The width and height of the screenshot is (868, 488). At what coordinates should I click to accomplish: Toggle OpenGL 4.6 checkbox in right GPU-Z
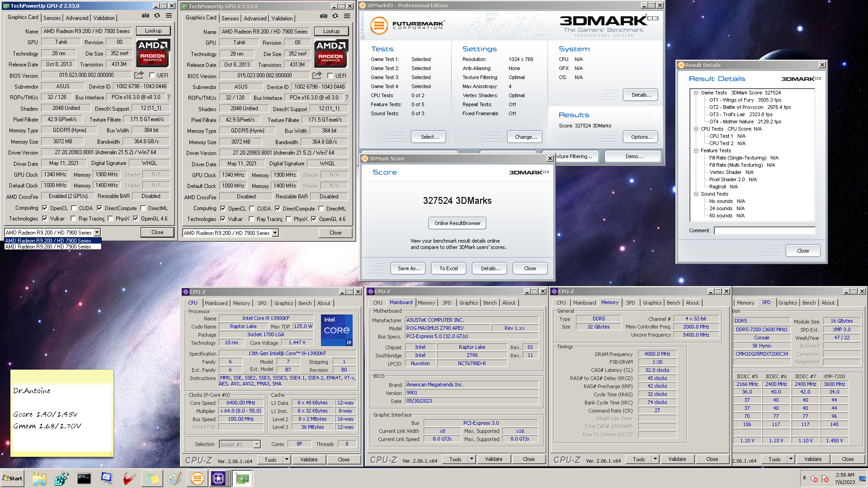314,219
